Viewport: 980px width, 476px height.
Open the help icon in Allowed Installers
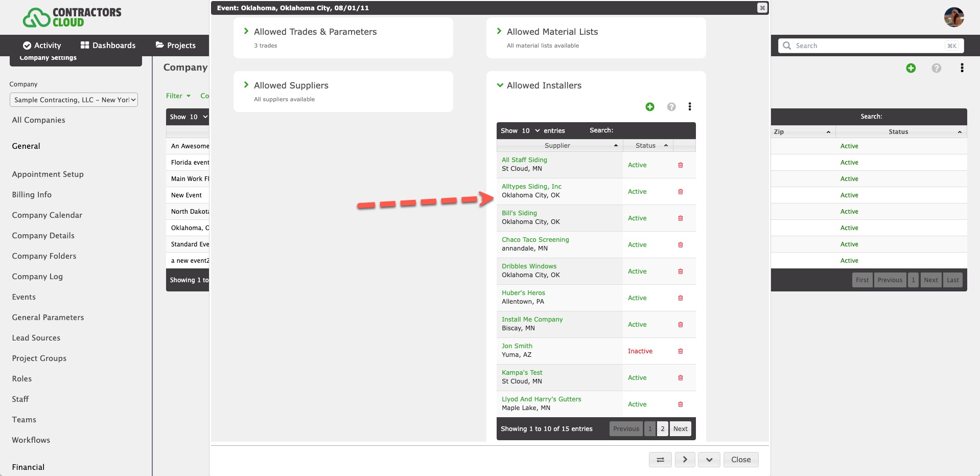pos(671,107)
